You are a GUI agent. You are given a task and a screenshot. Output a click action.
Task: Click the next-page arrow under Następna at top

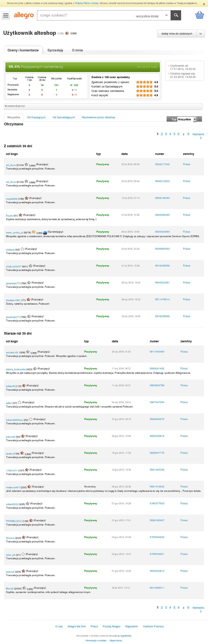[201, 138]
